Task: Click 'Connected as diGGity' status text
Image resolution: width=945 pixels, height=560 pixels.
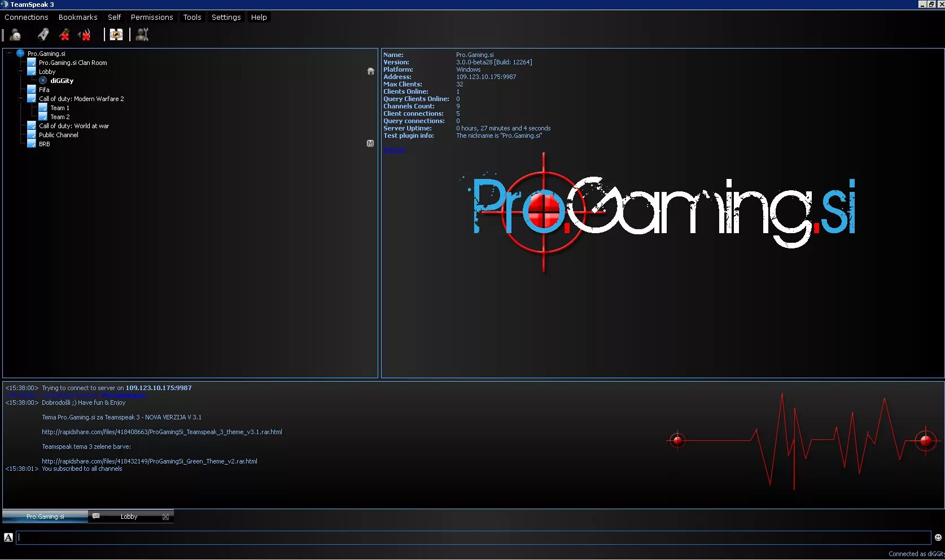Action: click(x=916, y=554)
